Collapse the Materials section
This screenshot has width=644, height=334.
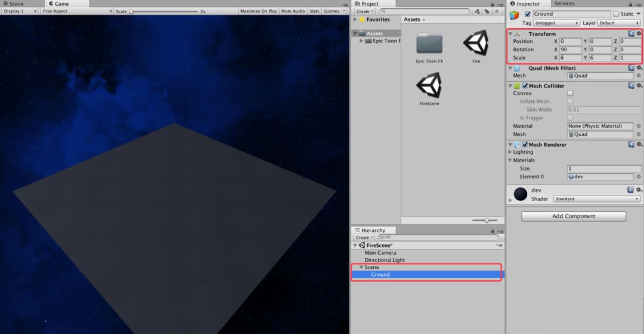(510, 160)
